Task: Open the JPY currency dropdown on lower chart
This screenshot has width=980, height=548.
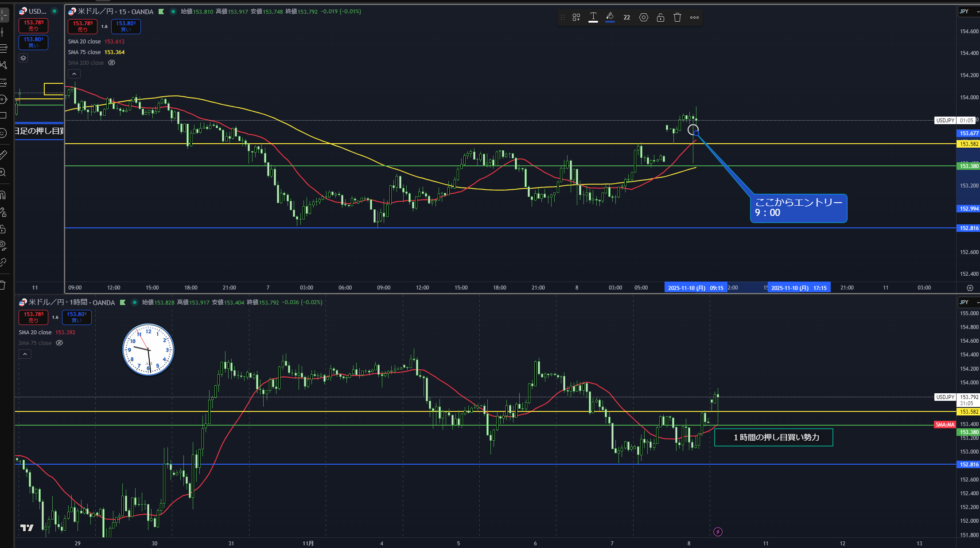Action: 968,302
